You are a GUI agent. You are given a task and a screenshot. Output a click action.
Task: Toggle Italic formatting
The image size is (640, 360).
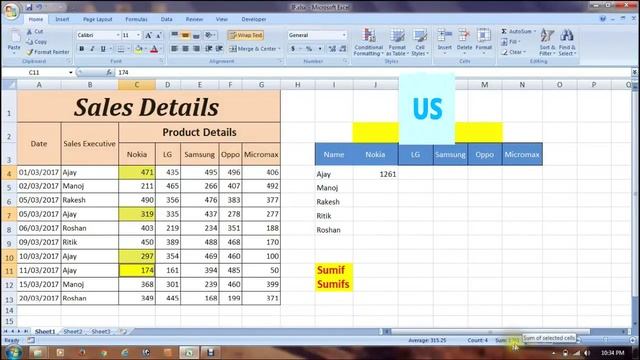click(92, 49)
